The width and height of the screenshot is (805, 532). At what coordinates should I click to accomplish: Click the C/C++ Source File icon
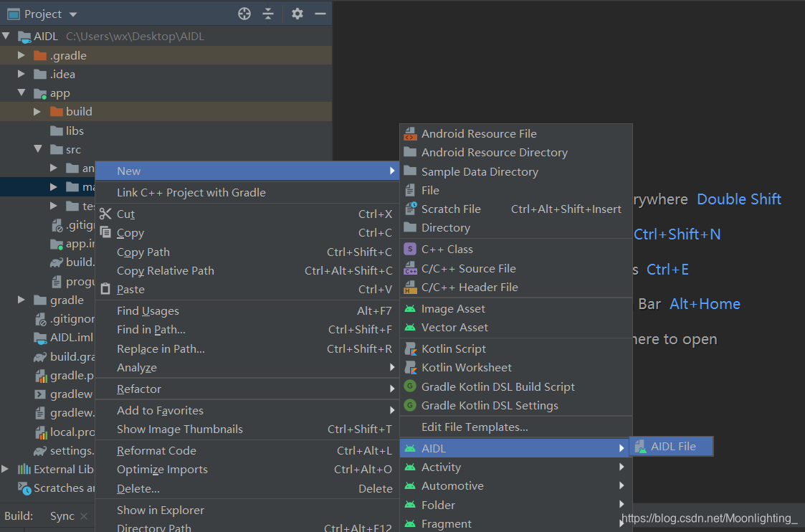tap(410, 268)
